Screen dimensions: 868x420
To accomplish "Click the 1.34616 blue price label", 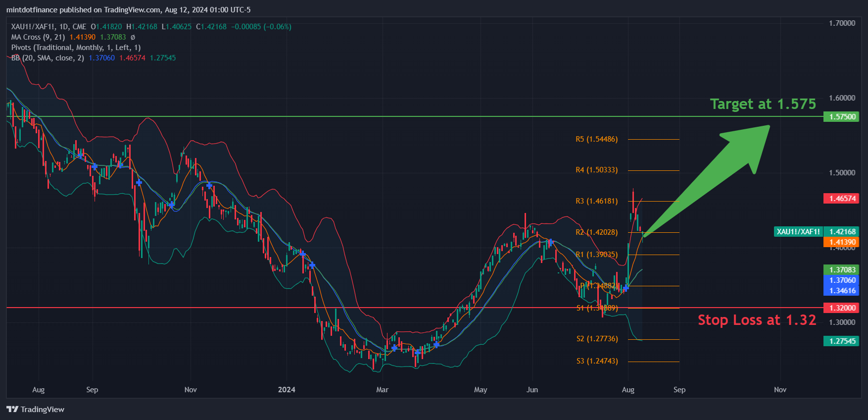I will 841,291.
